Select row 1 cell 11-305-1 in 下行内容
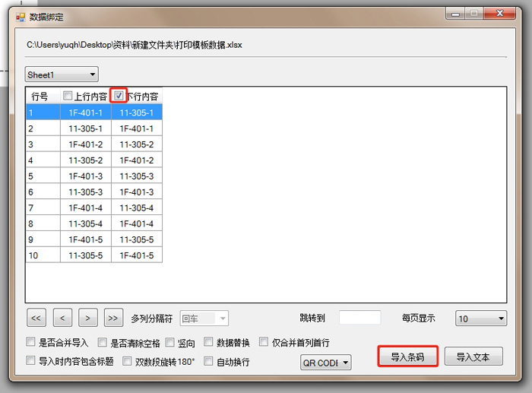The image size is (532, 393). (x=137, y=112)
